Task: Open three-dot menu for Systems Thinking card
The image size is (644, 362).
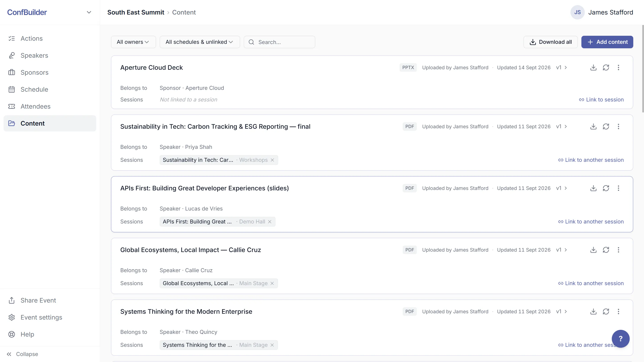Action: coord(618,311)
